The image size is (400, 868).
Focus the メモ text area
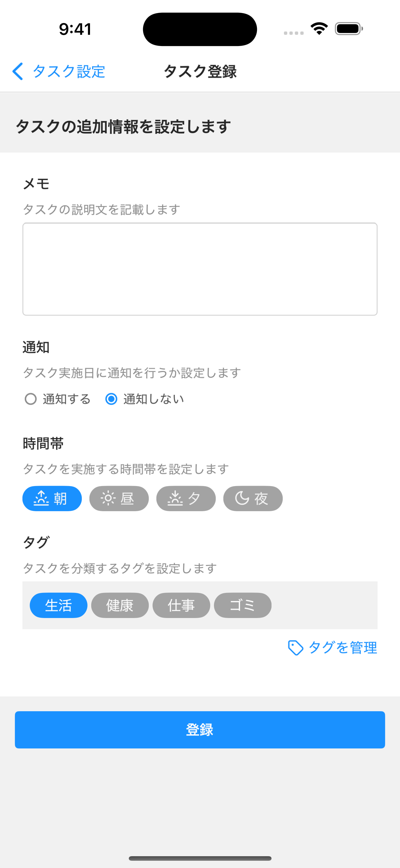(200, 269)
